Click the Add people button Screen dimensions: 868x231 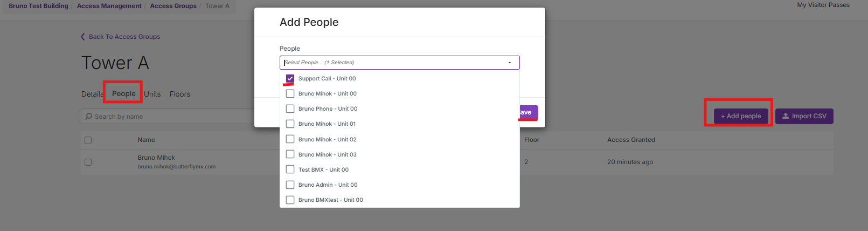(741, 116)
